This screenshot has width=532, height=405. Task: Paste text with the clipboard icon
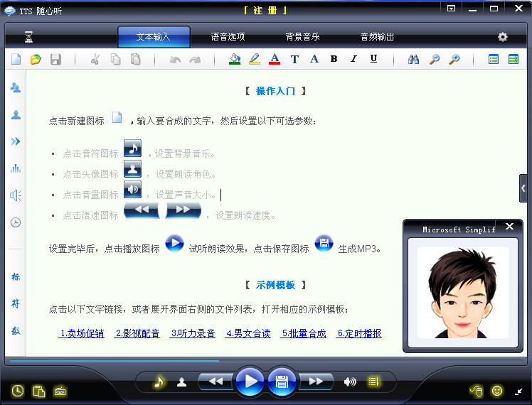click(135, 59)
